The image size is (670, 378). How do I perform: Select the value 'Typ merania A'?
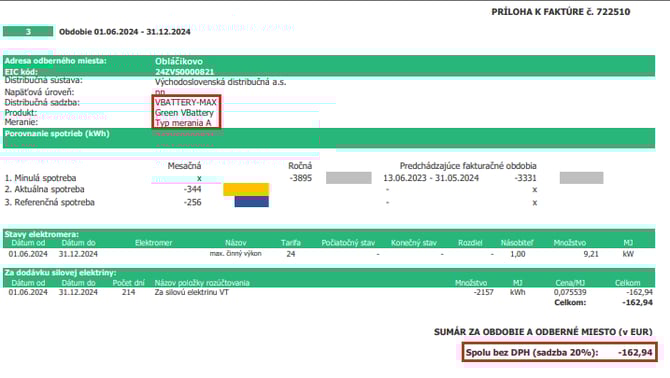[183, 123]
